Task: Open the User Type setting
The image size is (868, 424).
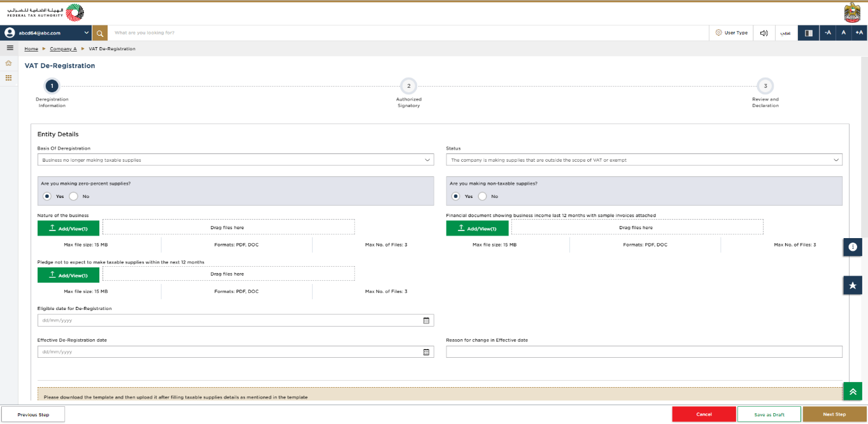Action: (731, 32)
